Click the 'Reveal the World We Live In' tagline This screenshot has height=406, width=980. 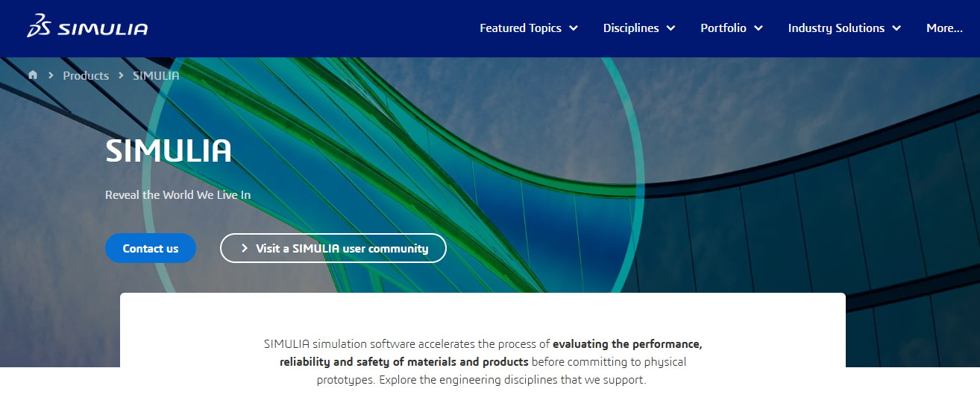point(178,194)
